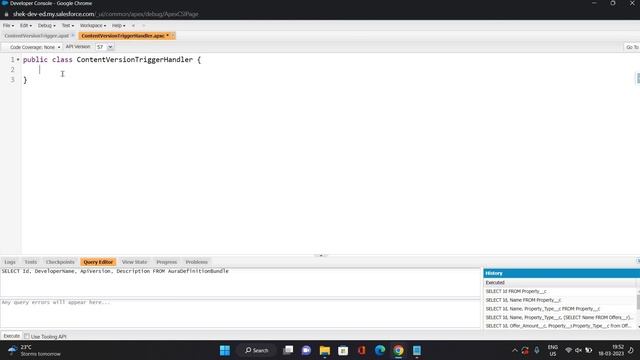This screenshot has height=360, width=640.
Task: Click the red antivirus tray icon
Action: coord(525,350)
